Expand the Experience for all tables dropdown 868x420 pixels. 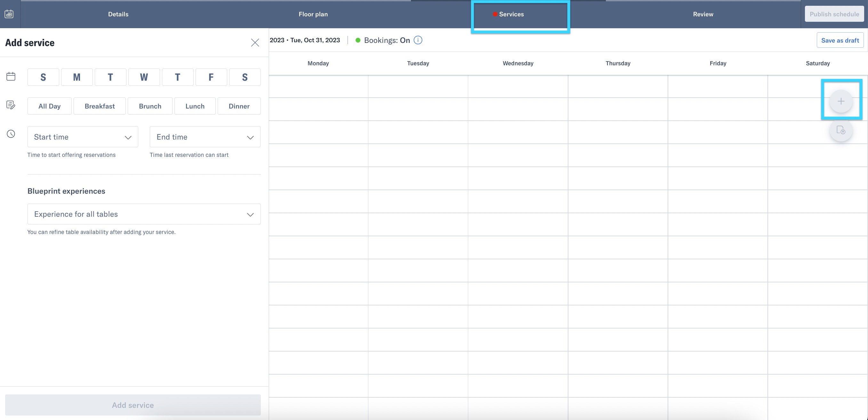click(144, 214)
